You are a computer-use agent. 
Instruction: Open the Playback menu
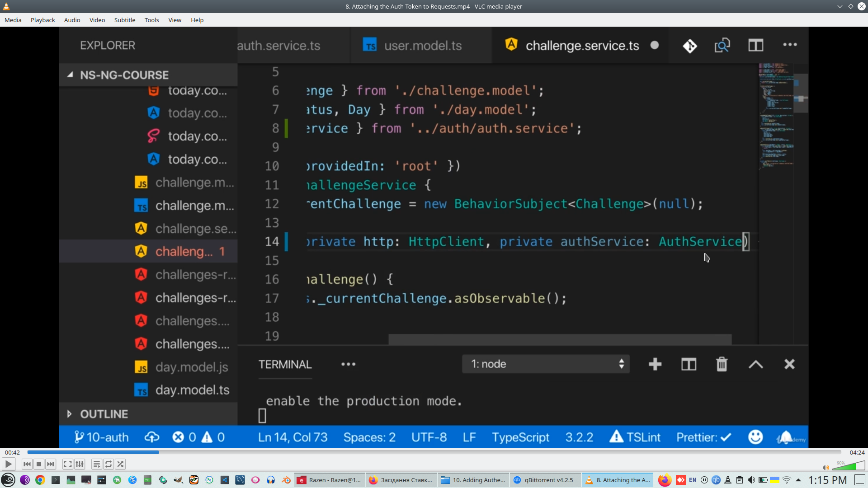pyautogui.click(x=42, y=20)
